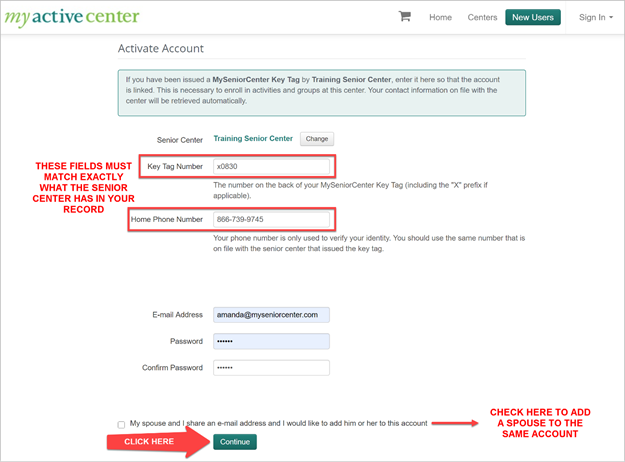Screen dimensions: 625x462
Task: Click the MySeniorCenter Key Tag info box text
Action: pos(312,90)
